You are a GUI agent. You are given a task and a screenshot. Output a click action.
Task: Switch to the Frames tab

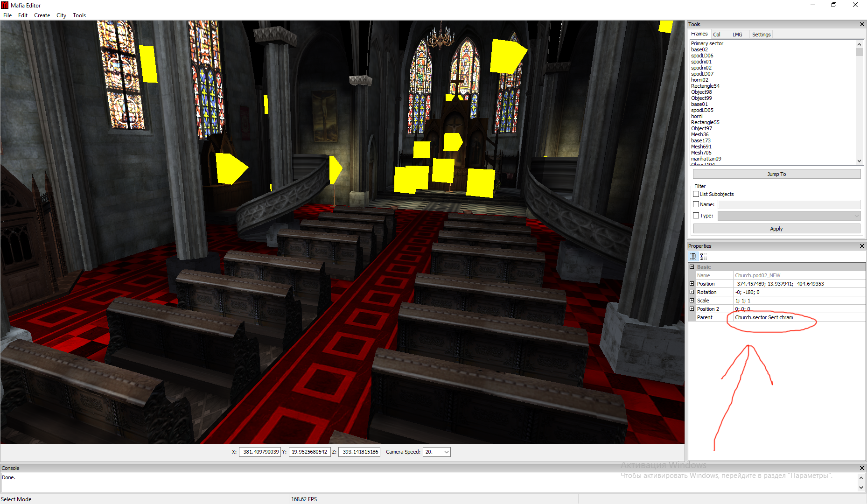click(699, 34)
